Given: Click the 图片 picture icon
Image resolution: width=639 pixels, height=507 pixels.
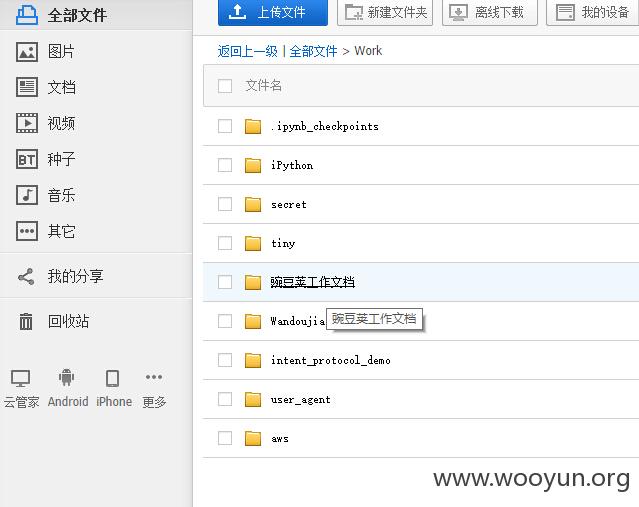Looking at the screenshot, I should click(27, 52).
